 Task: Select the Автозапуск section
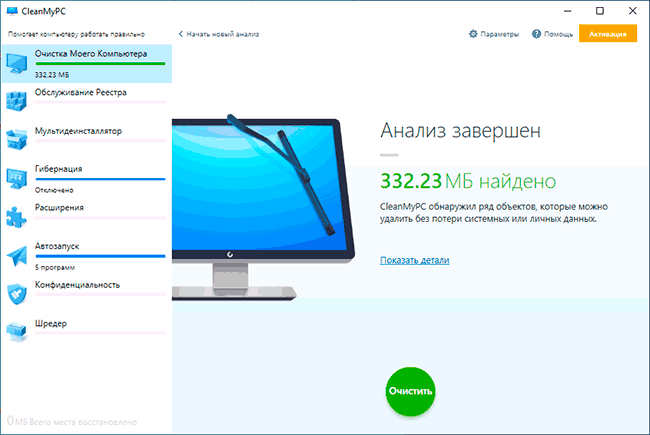tap(86, 256)
